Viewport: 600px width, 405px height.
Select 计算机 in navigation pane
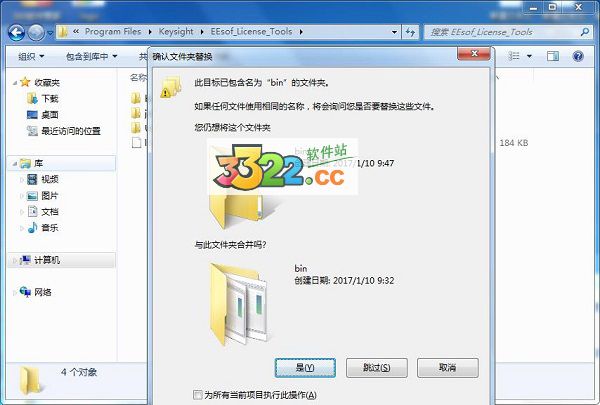tap(47, 260)
